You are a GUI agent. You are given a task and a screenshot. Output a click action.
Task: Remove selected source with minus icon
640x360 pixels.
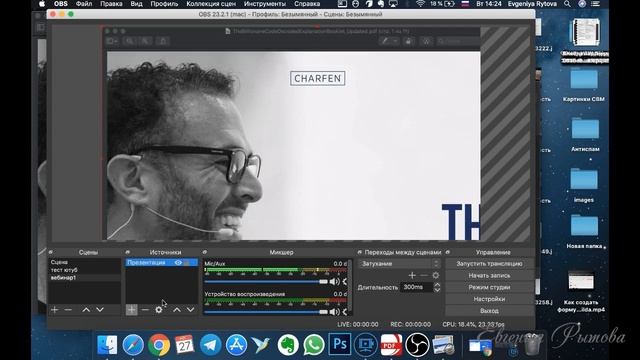pyautogui.click(x=145, y=310)
